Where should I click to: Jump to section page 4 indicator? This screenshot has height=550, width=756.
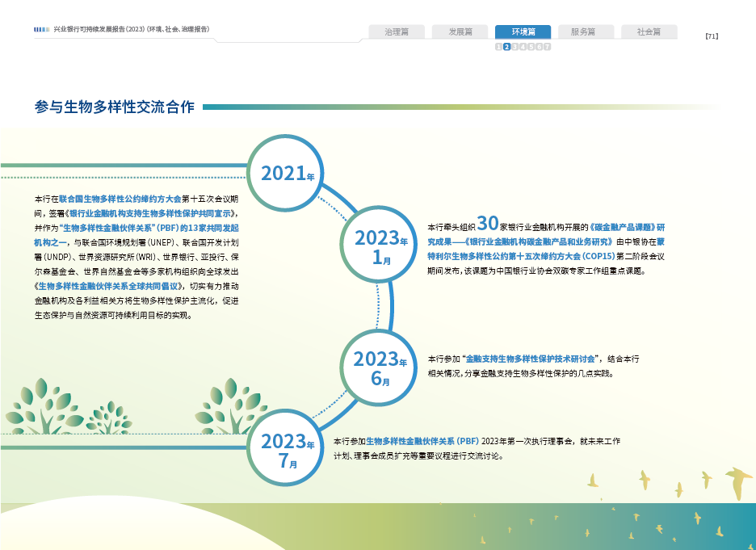pyautogui.click(x=523, y=47)
